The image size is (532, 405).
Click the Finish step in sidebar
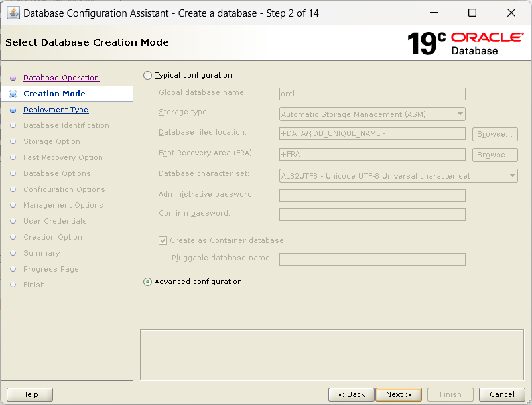(x=34, y=285)
